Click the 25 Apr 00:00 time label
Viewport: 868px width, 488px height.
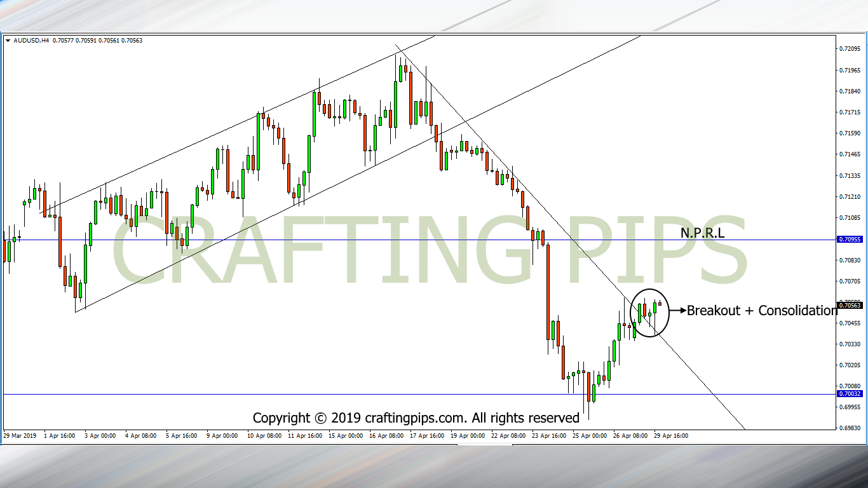coord(590,436)
